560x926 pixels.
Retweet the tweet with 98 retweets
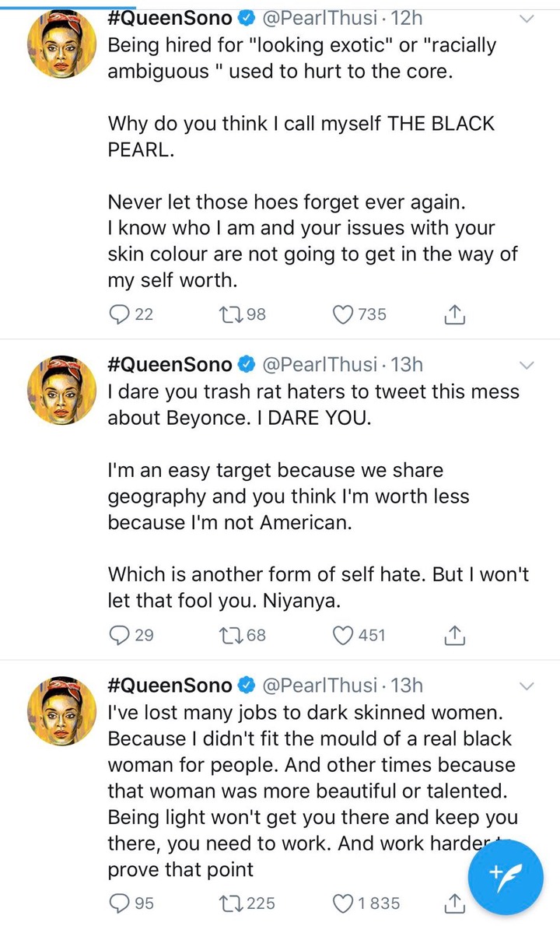(x=229, y=314)
